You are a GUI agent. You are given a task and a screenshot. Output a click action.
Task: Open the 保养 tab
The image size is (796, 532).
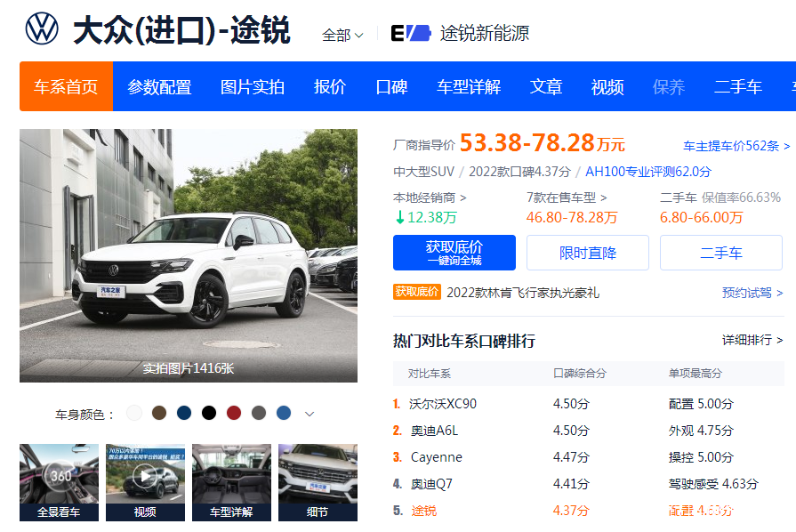[669, 87]
